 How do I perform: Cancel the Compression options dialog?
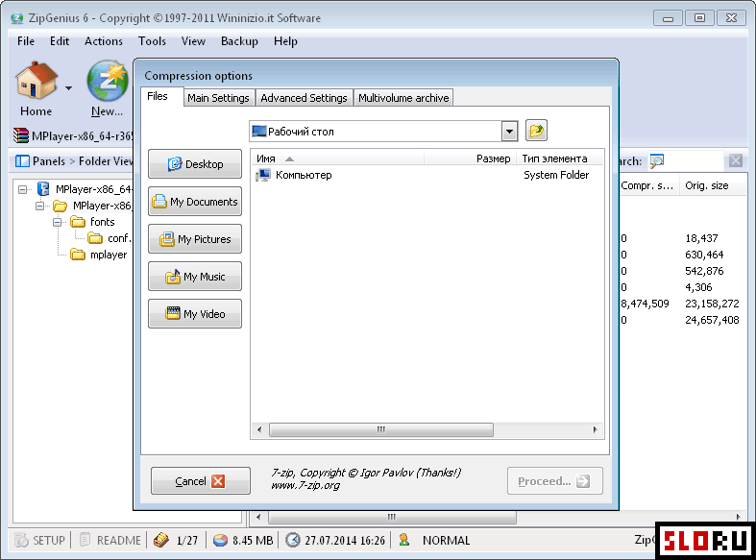[x=201, y=481]
